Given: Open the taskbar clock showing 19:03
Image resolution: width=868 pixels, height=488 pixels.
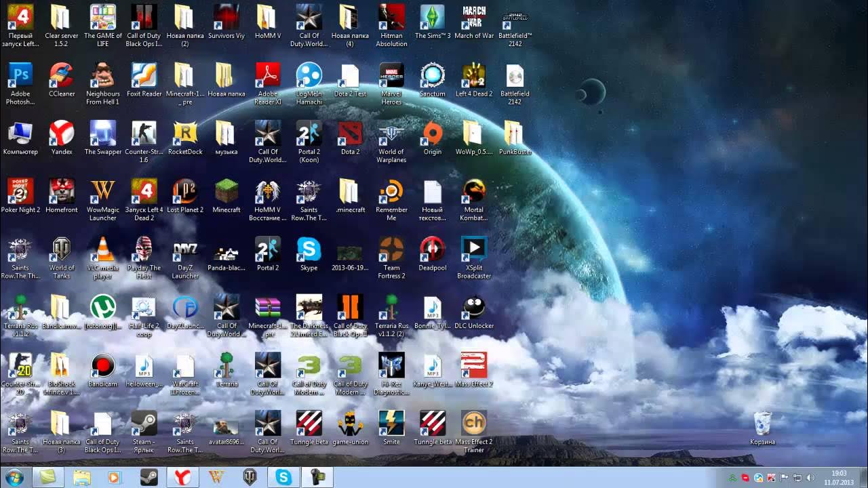Looking at the screenshot, I should (839, 478).
